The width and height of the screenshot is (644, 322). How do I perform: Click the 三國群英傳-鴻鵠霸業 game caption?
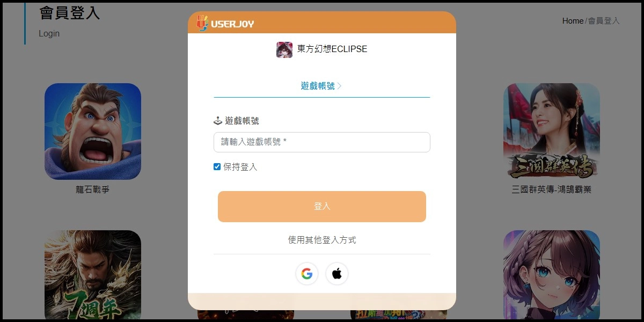(552, 189)
